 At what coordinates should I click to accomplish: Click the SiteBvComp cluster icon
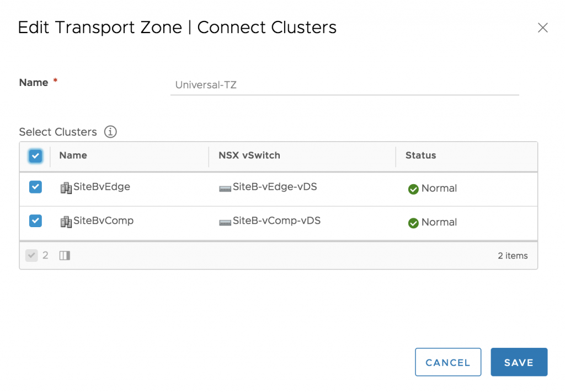coord(66,222)
